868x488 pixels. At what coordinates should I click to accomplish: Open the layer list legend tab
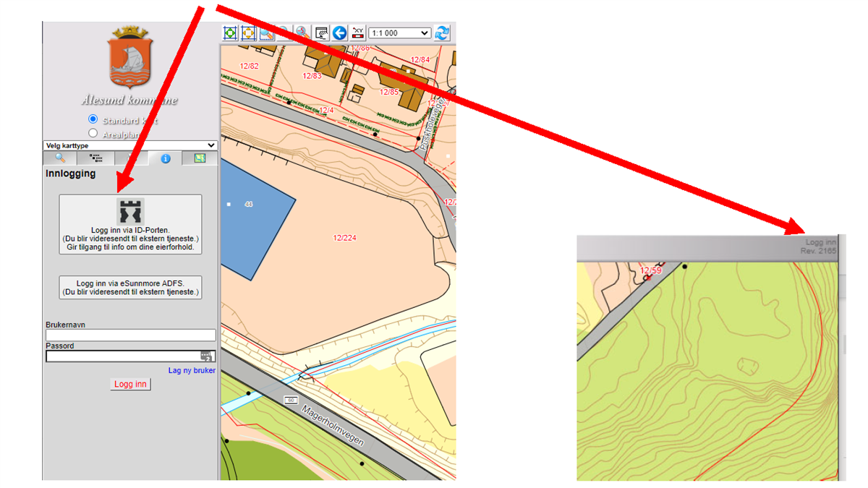95,158
